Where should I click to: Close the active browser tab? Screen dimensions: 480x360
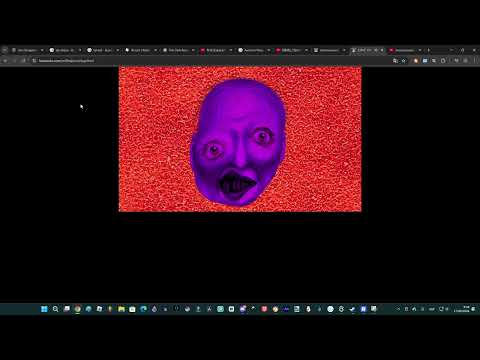pyautogui.click(x=382, y=50)
